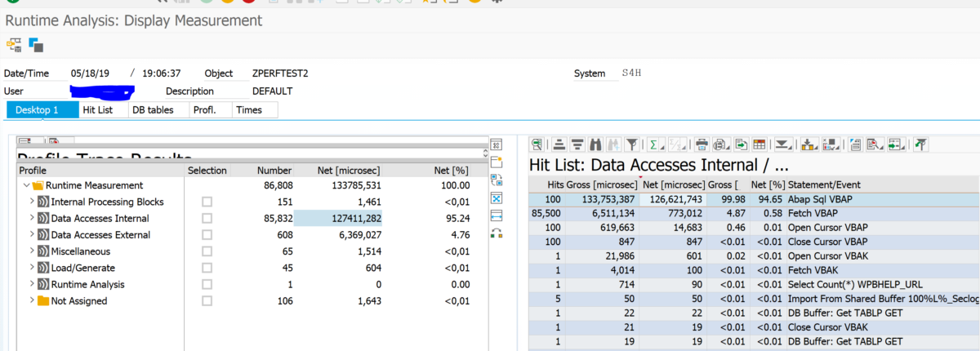This screenshot has height=351, width=980.
Task: Expand the Data Accesses Internal tree node
Action: tap(33, 218)
